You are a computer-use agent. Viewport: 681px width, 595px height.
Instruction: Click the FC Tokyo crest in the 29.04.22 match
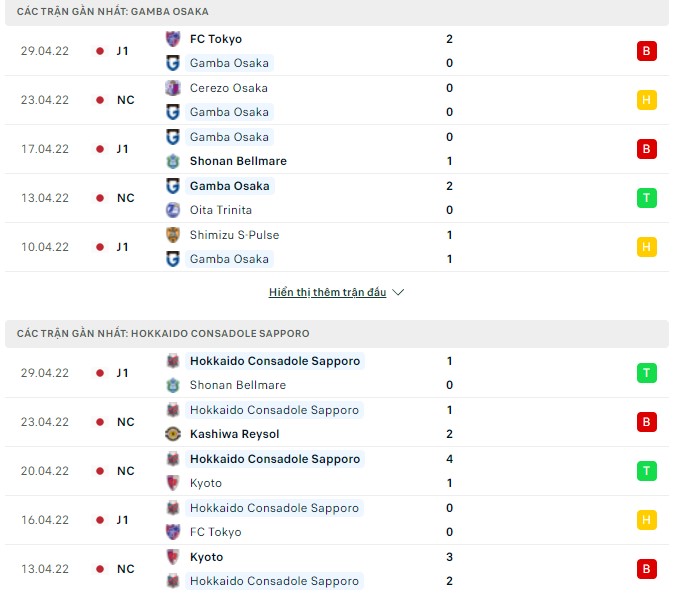coord(173,39)
